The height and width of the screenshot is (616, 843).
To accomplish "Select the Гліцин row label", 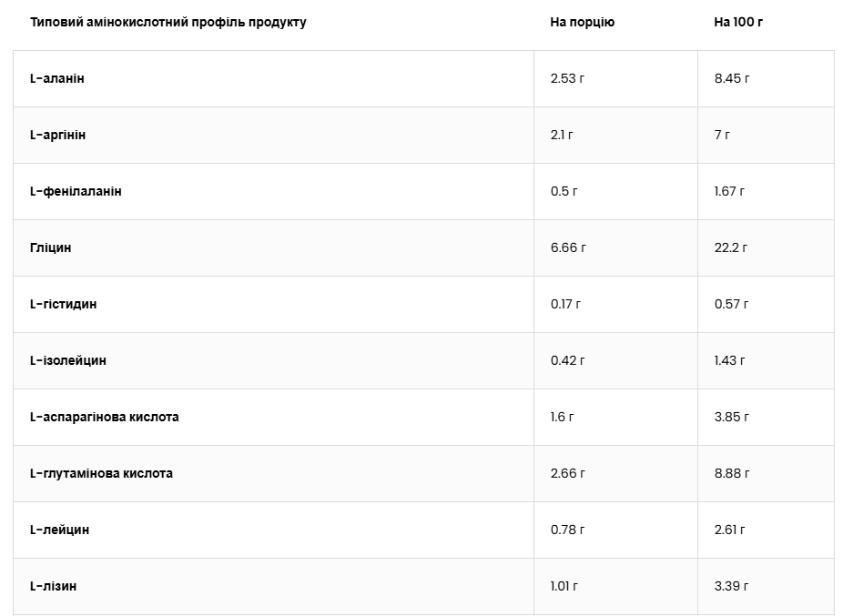I will (51, 247).
